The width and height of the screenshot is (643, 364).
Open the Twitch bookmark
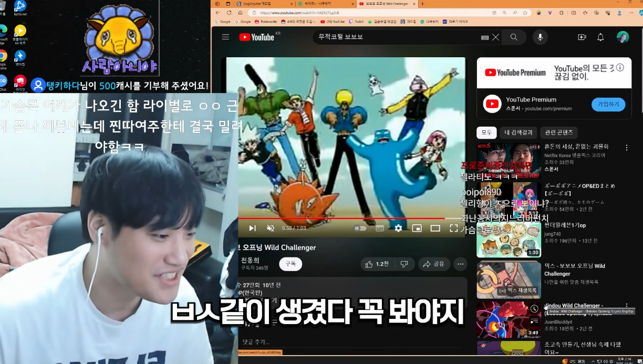pyautogui.click(x=357, y=22)
